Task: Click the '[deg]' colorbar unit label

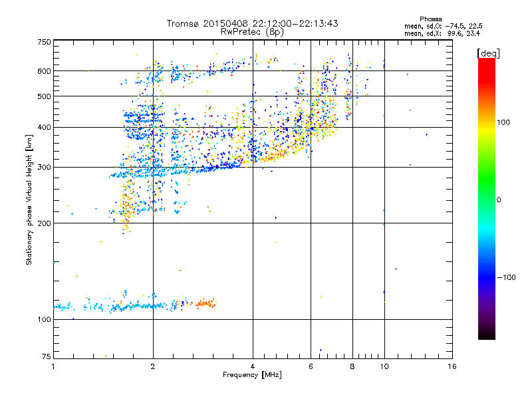Action: click(x=488, y=53)
